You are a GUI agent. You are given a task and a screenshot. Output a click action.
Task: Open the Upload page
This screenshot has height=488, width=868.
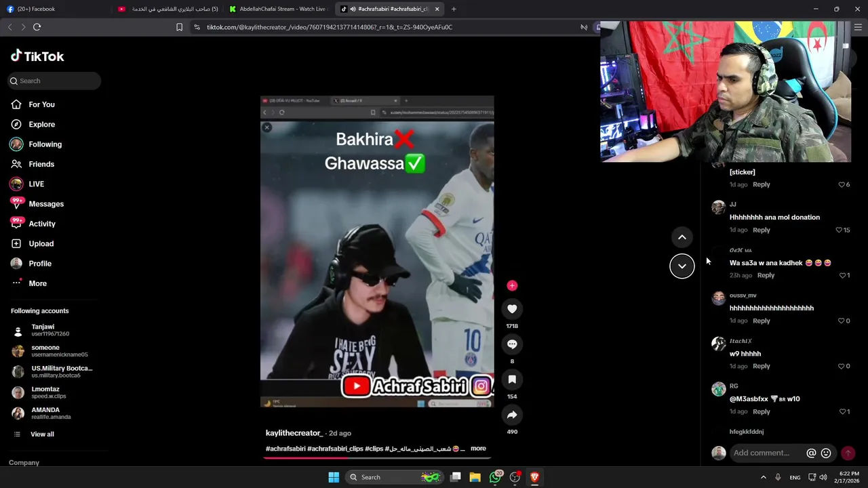(41, 243)
